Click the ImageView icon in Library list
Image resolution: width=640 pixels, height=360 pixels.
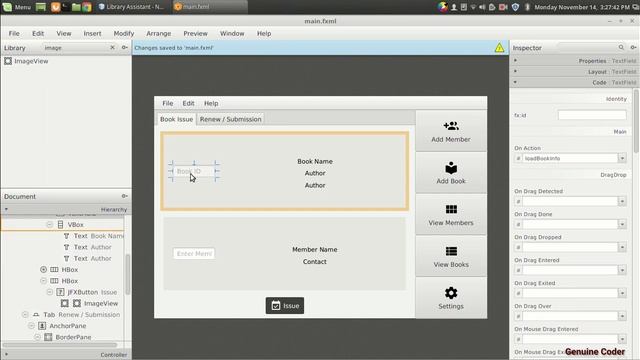click(x=8, y=61)
